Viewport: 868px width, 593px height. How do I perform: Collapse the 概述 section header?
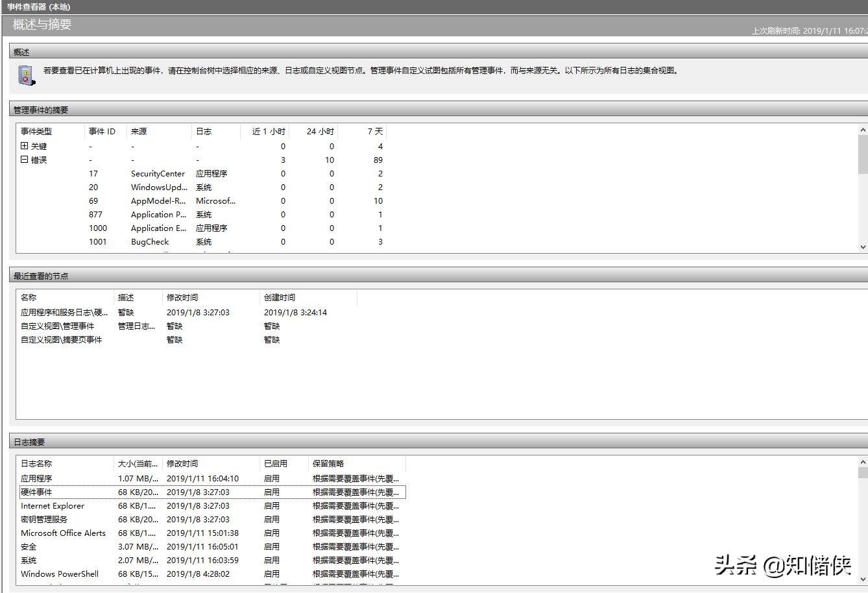(439, 52)
